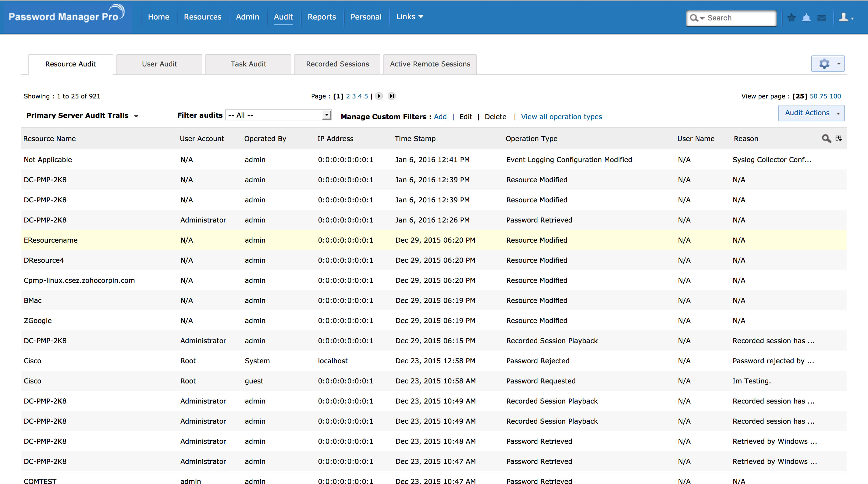Open the mail envelope icon
The image size is (868, 484).
coord(821,18)
